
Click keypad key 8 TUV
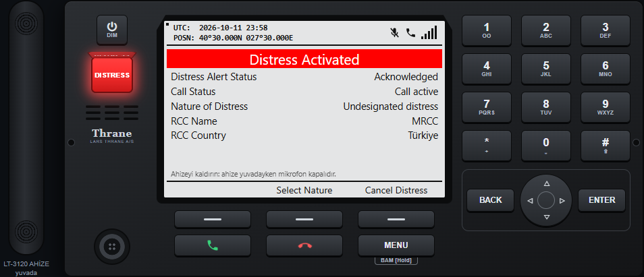pos(546,107)
